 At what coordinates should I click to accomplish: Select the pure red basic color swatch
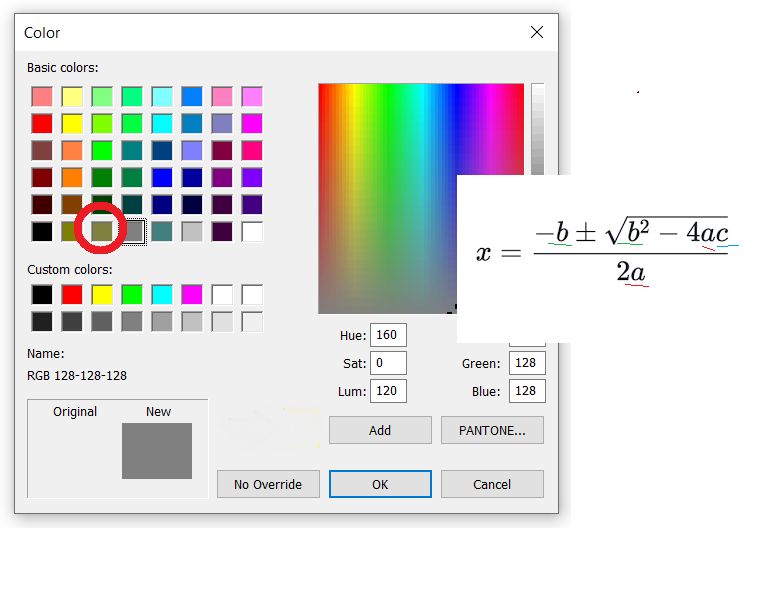coord(42,123)
